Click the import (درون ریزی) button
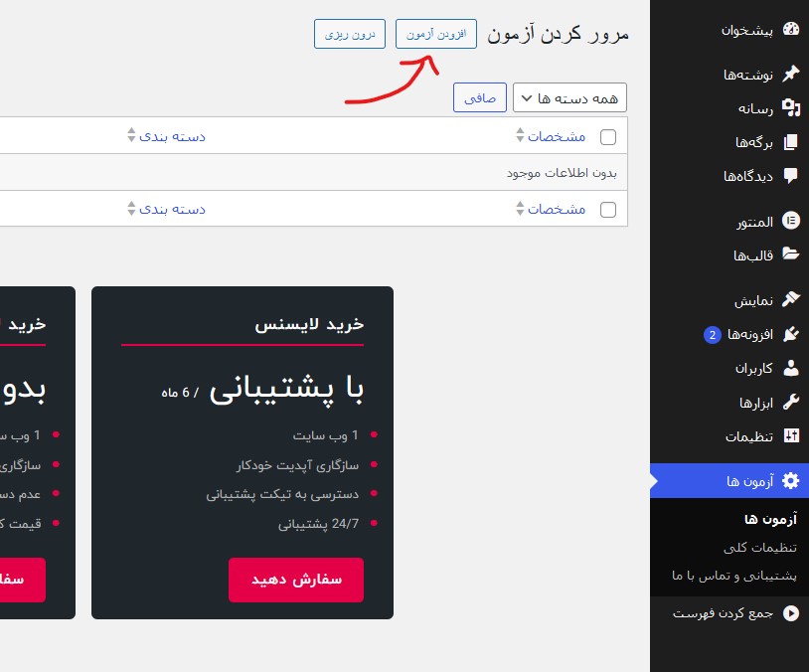The width and height of the screenshot is (809, 672). [x=350, y=34]
